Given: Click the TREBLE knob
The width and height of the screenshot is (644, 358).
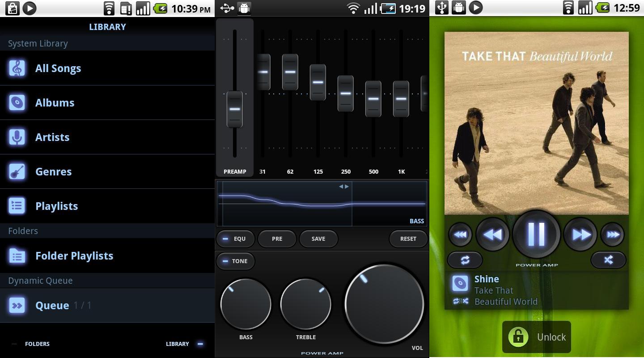Looking at the screenshot, I should (x=306, y=304).
